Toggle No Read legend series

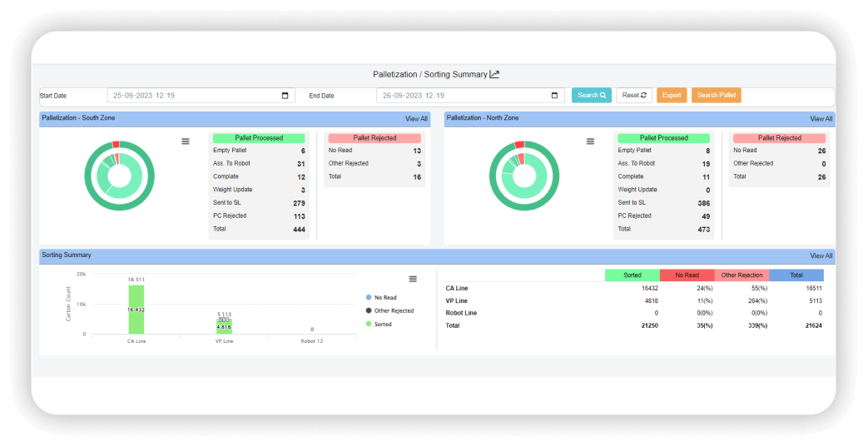pyautogui.click(x=384, y=297)
